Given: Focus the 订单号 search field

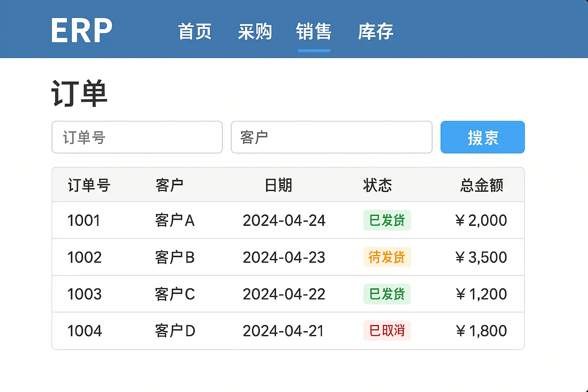Looking at the screenshot, I should [x=137, y=137].
